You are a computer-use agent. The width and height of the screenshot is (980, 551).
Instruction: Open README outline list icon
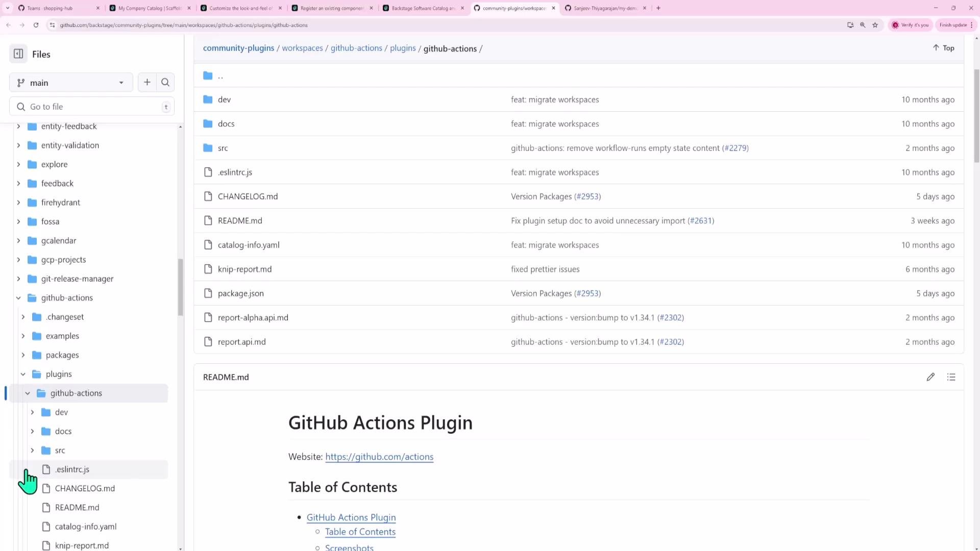(951, 377)
